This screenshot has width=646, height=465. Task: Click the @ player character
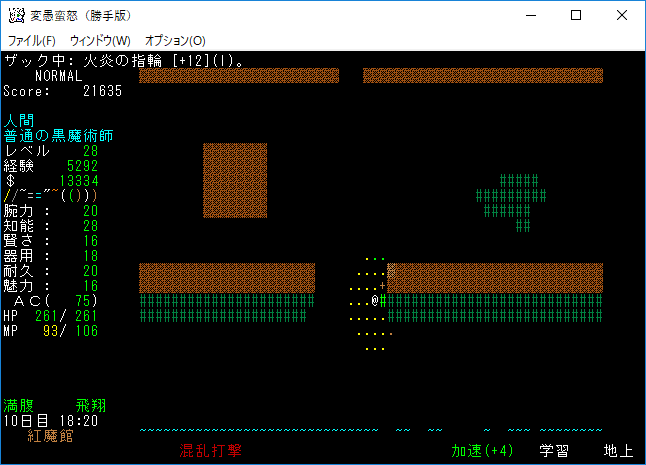(375, 300)
